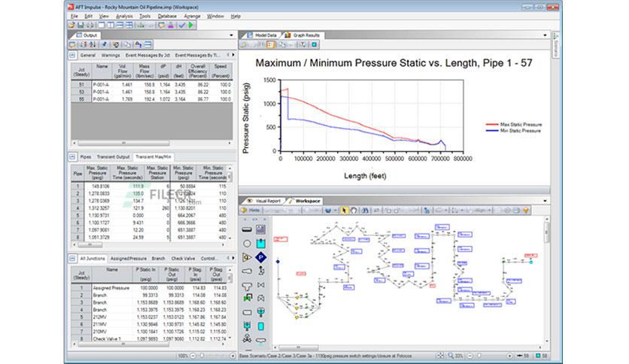Select the Control Valve junction tool

tap(261, 299)
